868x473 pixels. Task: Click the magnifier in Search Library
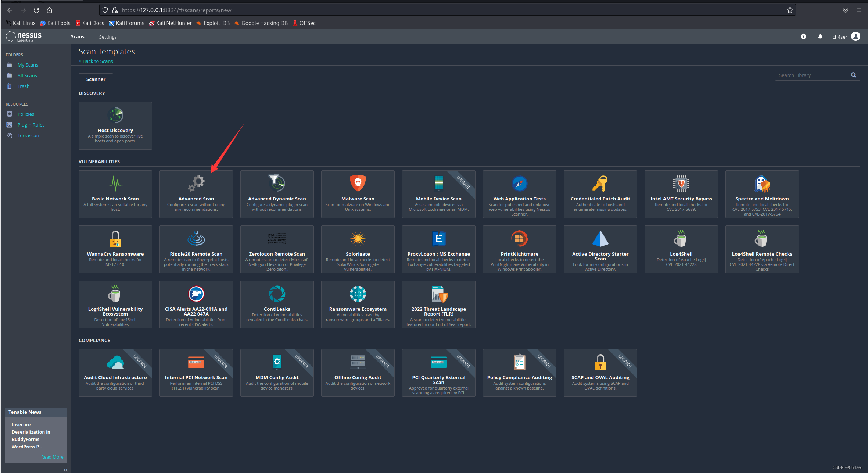853,75
